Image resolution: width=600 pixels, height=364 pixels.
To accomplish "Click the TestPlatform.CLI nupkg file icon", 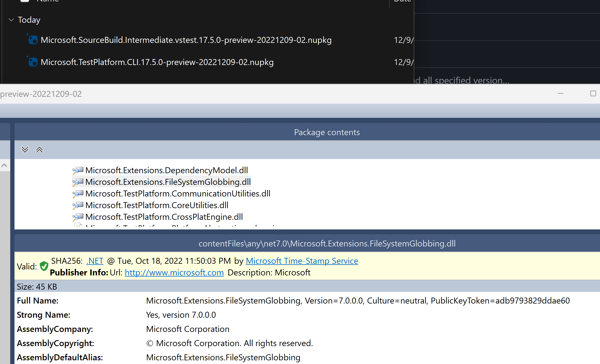I will pos(33,62).
